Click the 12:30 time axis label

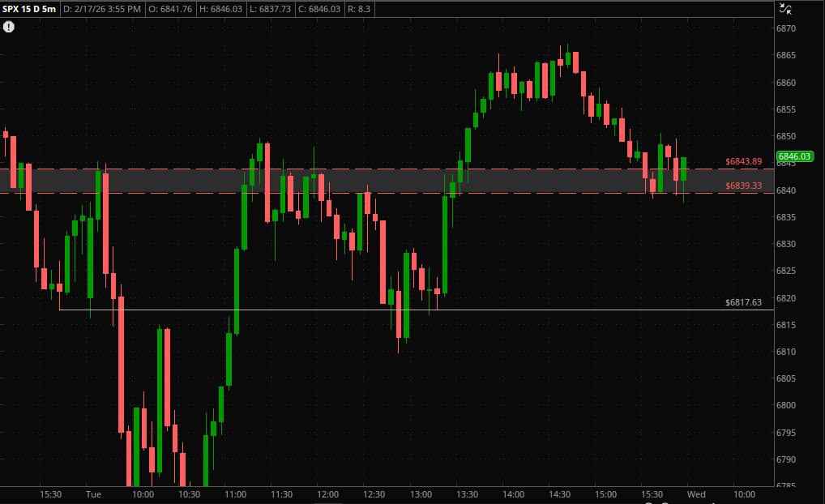coord(374,494)
